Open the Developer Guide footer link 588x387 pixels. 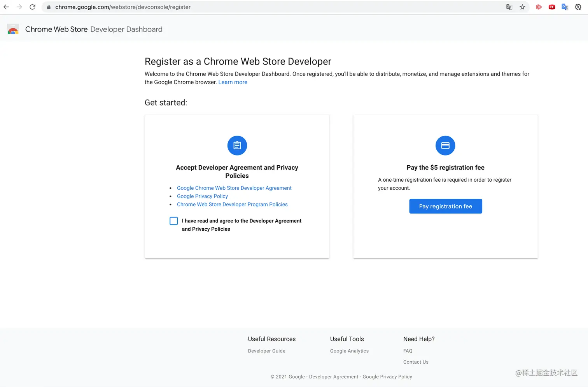[x=267, y=351]
